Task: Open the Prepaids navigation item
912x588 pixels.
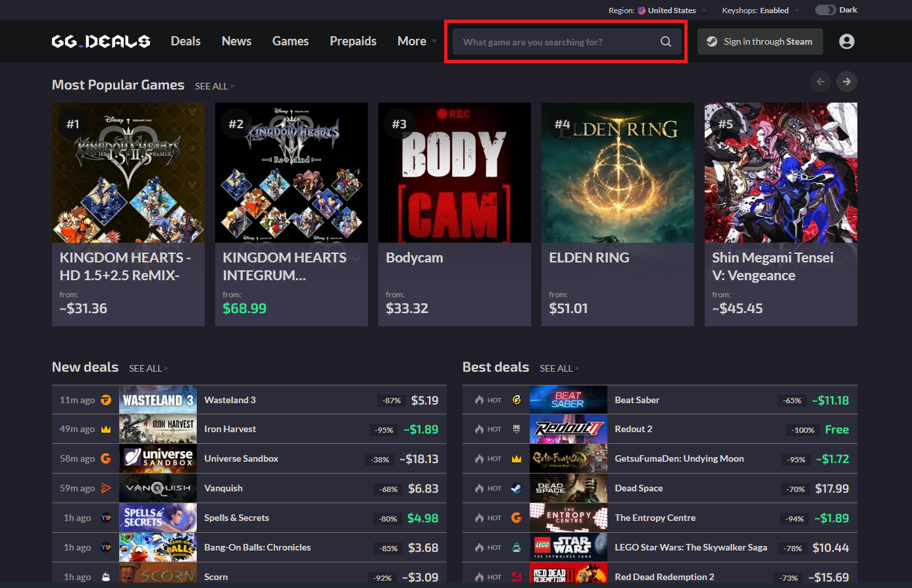Action: click(353, 41)
